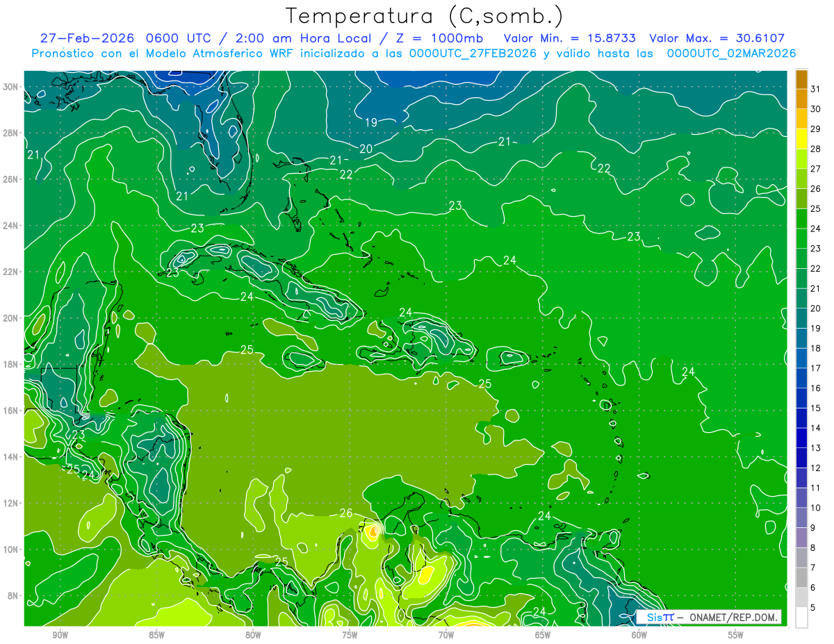
Task: Click the "75W" longitude axis label
Action: [x=350, y=635]
